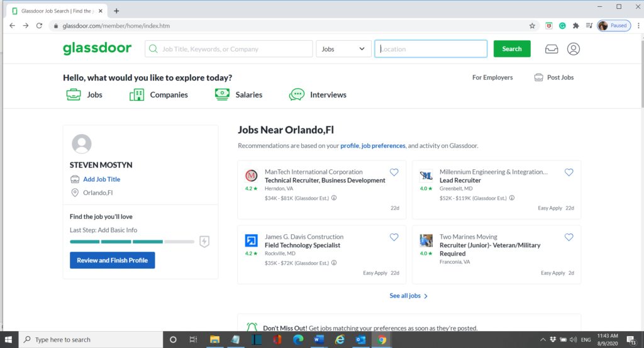Screen dimensions: 644x348
Task: Click the green Search button
Action: (512, 48)
